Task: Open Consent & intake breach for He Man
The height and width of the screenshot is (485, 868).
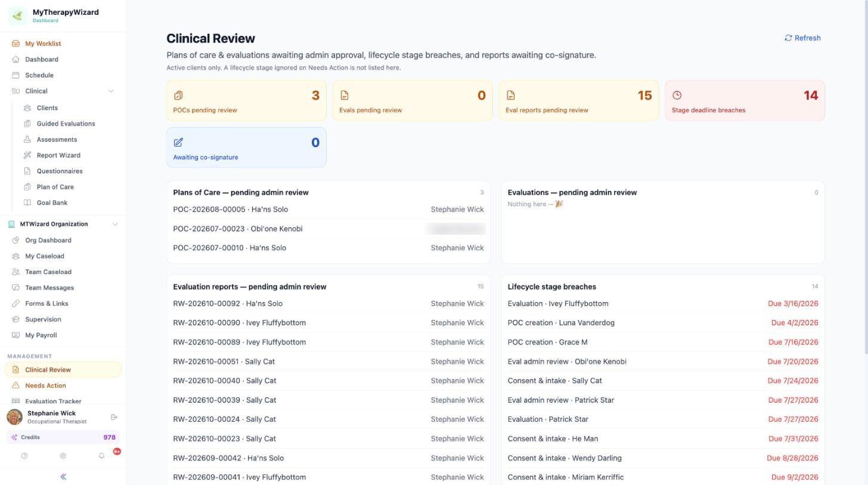Action: point(663,439)
